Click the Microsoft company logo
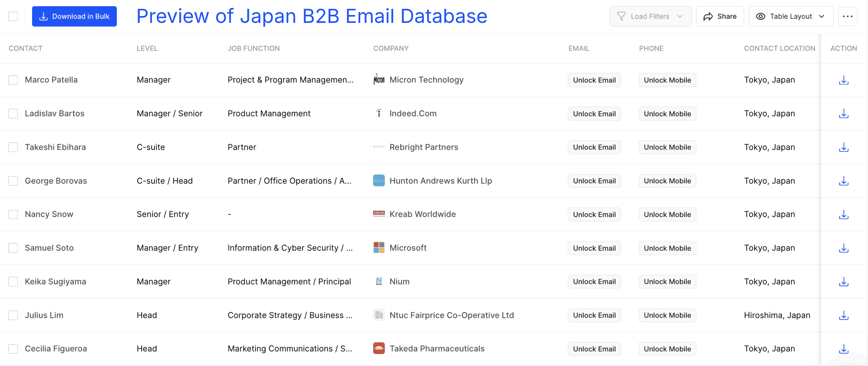Screen dimensions: 868x366 [379, 248]
